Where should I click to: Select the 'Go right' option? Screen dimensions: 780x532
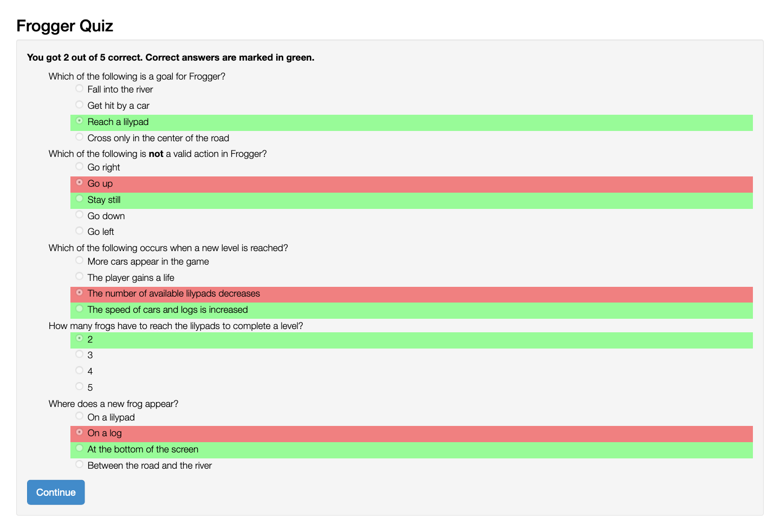(80, 166)
